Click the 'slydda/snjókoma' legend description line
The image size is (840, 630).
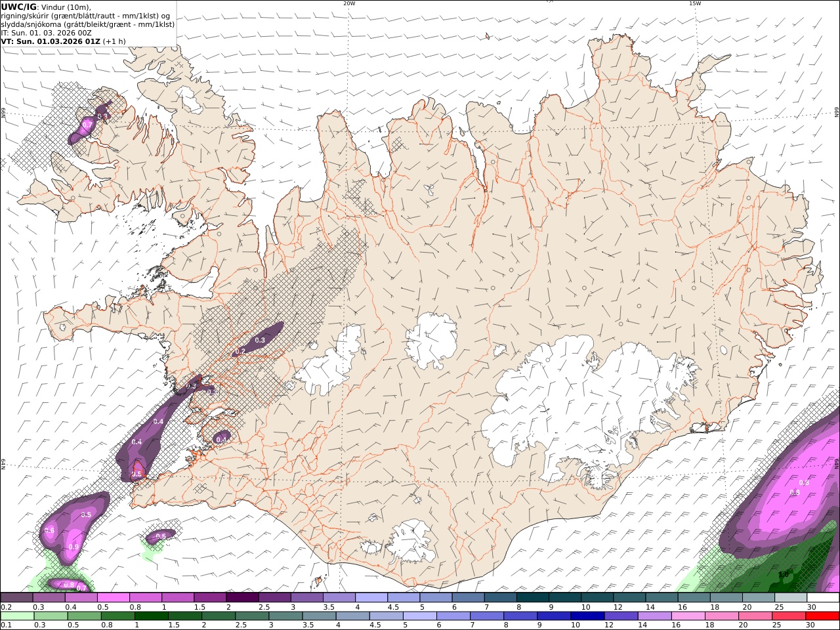87,24
